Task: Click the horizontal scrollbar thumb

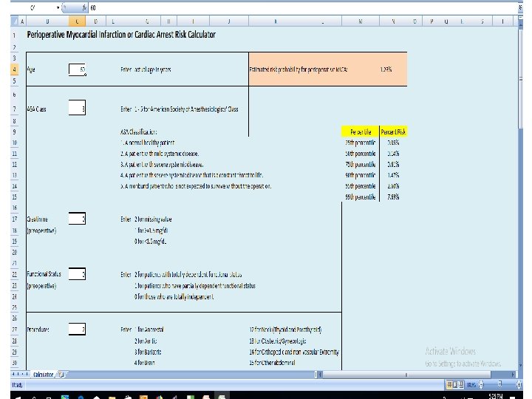Action: coord(407,375)
